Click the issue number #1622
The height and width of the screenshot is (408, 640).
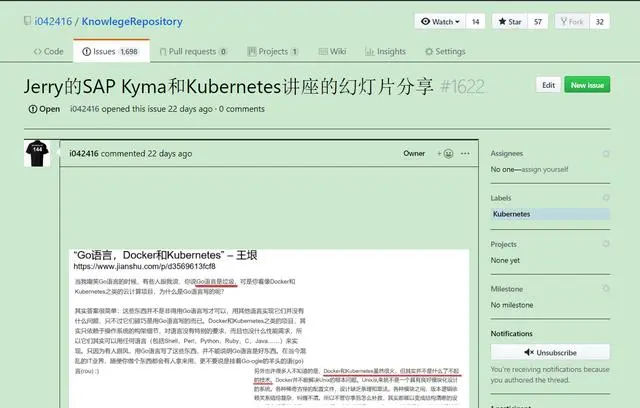[x=462, y=86]
